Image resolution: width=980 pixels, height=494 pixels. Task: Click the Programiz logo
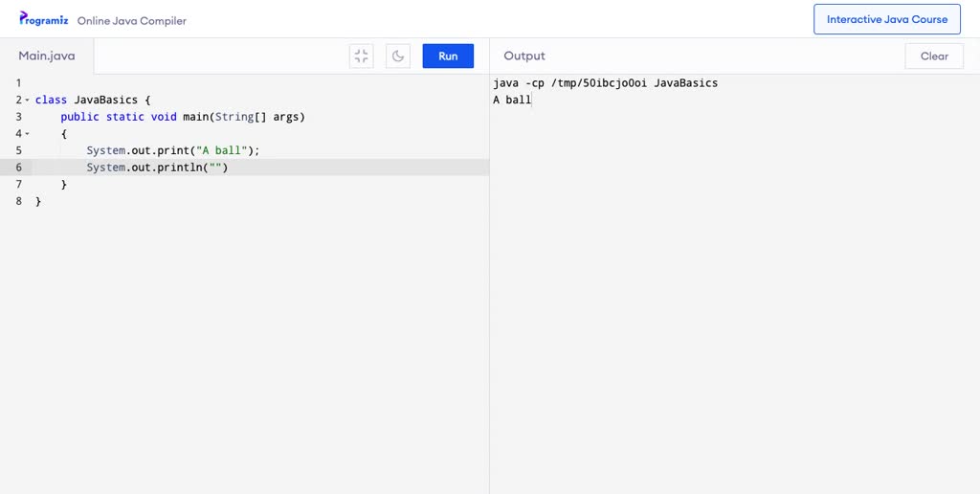pos(44,19)
